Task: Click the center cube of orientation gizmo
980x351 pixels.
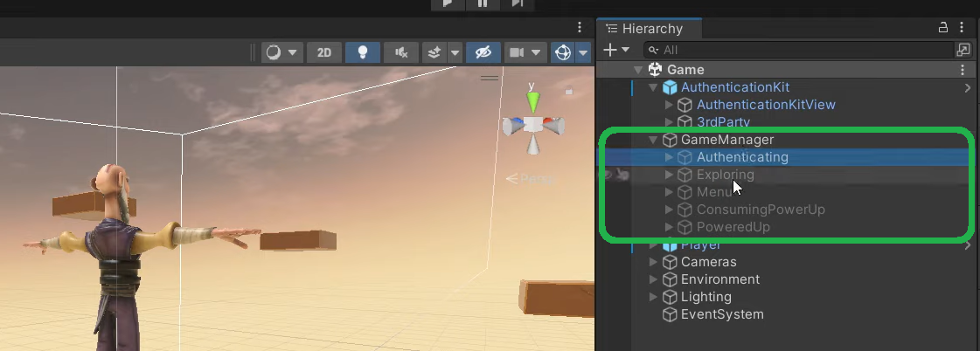Action: coord(532,124)
